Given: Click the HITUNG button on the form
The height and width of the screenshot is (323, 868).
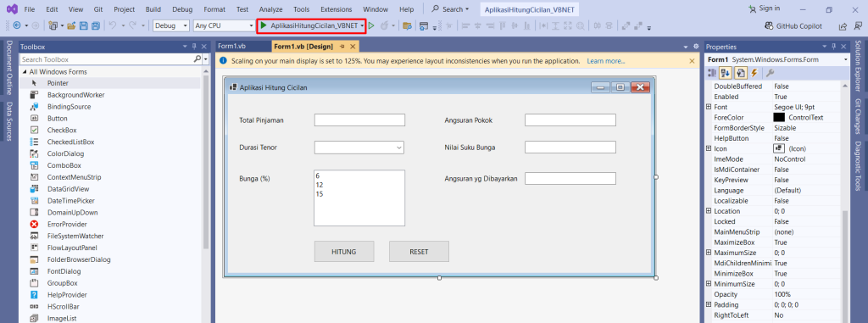Looking at the screenshot, I should [344, 252].
